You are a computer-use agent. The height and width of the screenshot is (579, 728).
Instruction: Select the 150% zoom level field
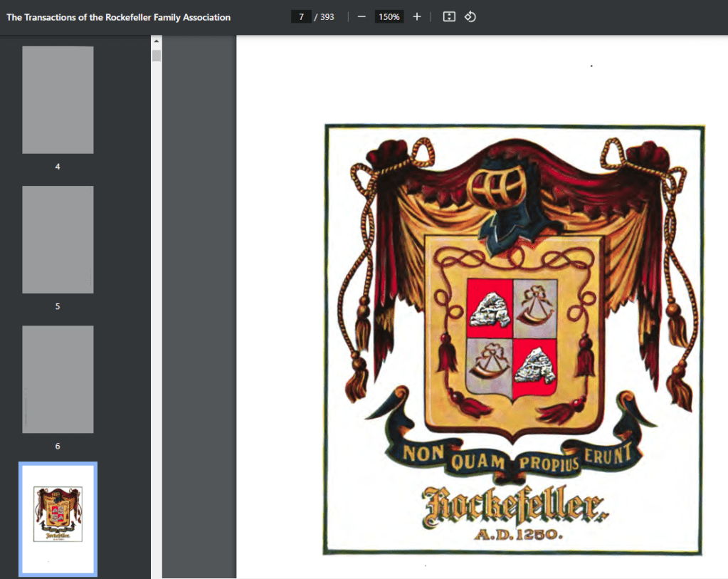(389, 17)
